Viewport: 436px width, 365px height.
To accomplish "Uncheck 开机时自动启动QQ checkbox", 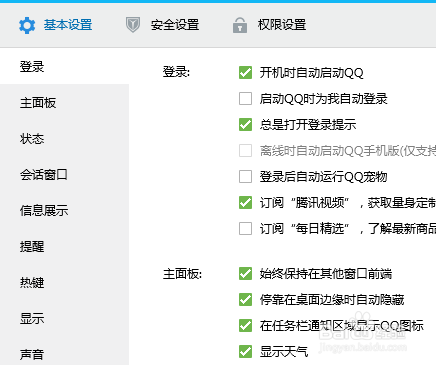I will [245, 72].
